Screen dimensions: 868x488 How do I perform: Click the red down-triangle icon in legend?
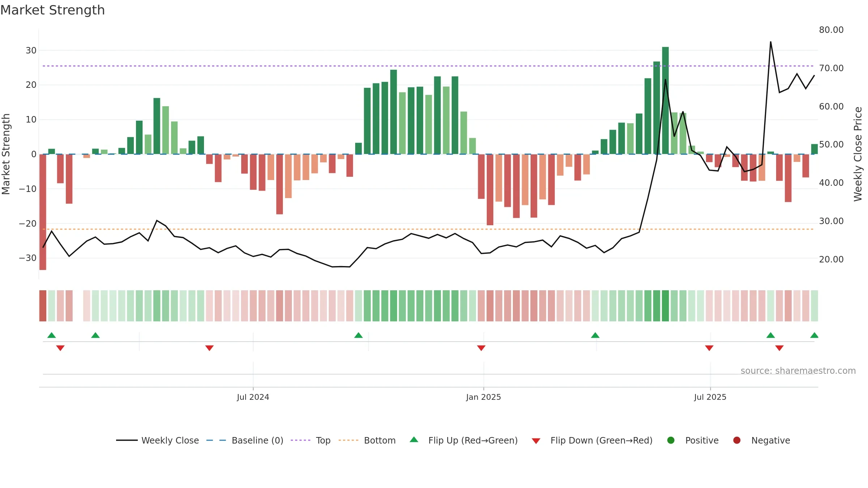point(536,441)
